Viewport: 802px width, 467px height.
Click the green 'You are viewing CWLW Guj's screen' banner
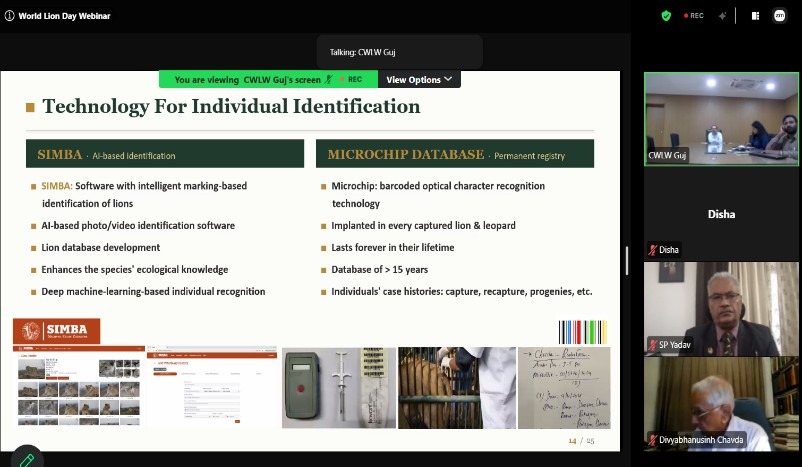click(x=269, y=79)
